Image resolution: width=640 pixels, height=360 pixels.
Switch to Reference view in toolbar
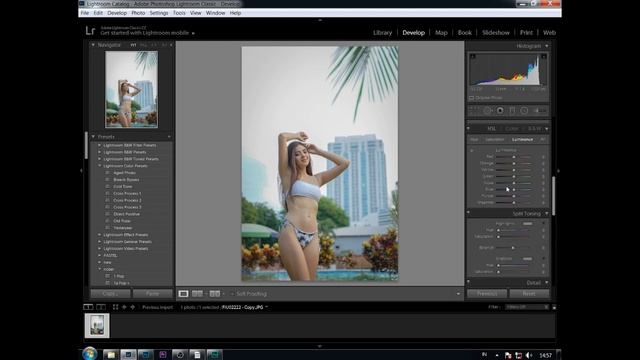197,293
